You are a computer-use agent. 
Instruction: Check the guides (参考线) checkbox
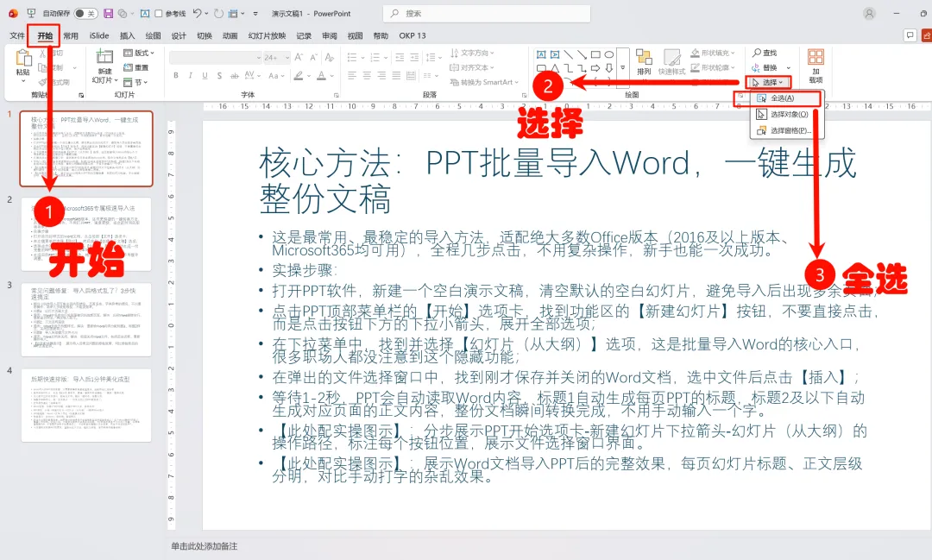159,13
